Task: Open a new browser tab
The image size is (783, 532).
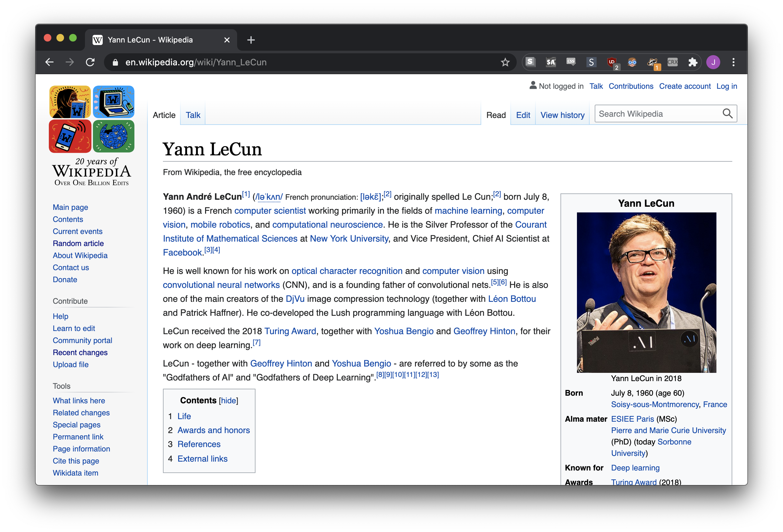Action: point(251,40)
